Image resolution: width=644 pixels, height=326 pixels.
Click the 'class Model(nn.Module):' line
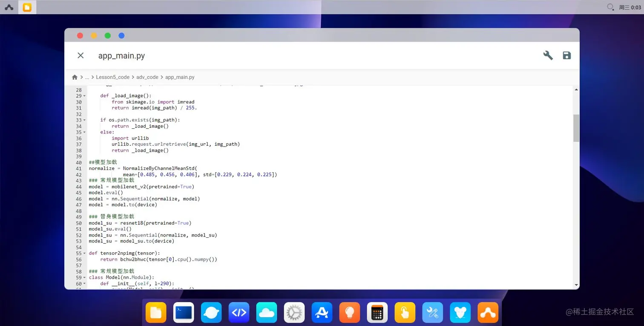[121, 277]
